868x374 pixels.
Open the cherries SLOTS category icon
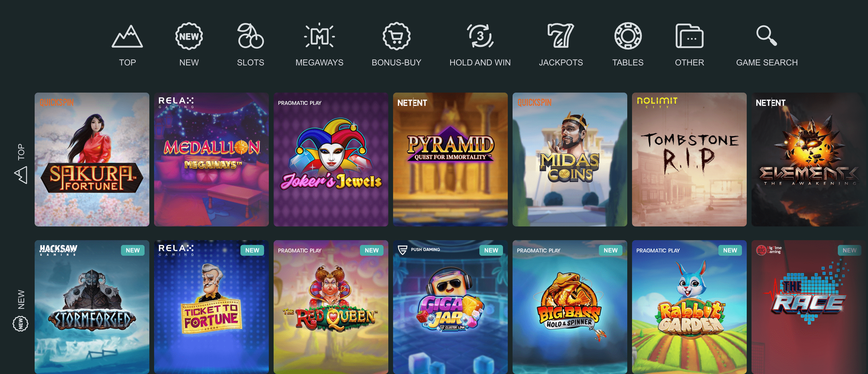[250, 36]
